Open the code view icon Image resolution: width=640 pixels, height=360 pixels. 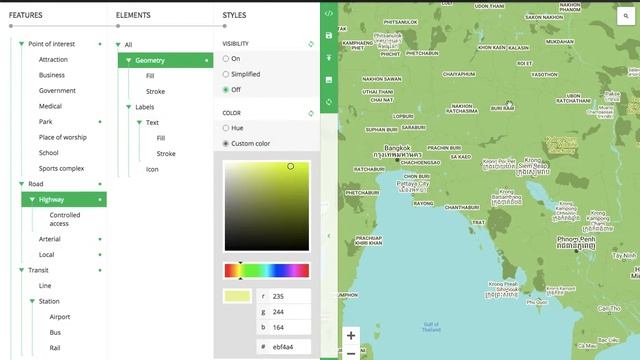click(x=329, y=13)
